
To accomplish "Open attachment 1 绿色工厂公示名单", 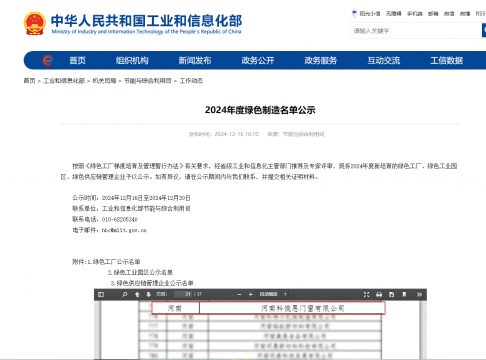I will pyautogui.click(x=114, y=262).
